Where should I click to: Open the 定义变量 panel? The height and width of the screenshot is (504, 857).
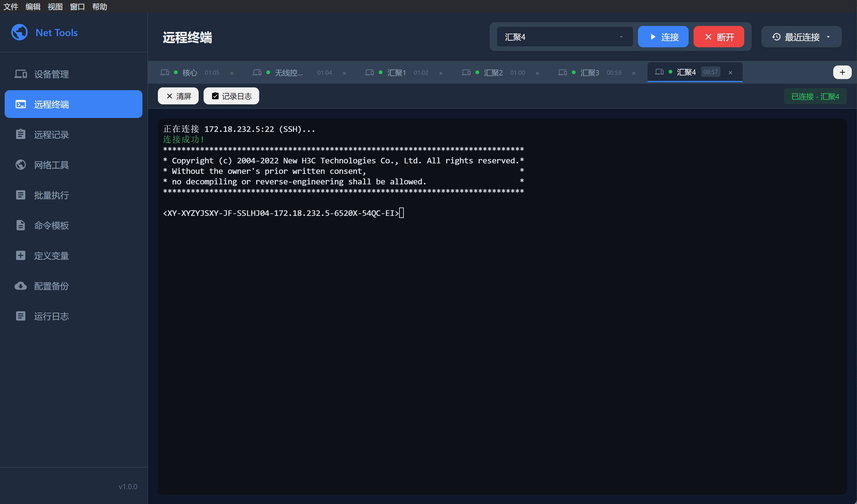tap(51, 256)
